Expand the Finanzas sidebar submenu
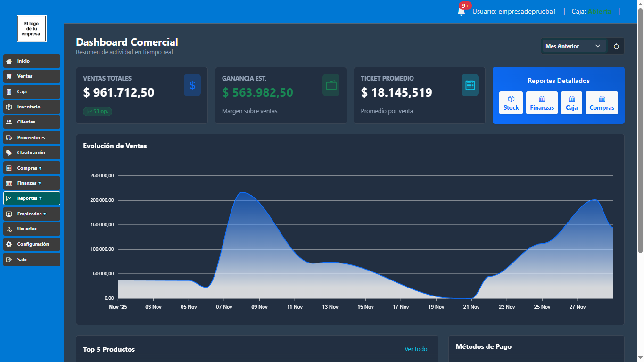644x362 pixels. point(32,183)
